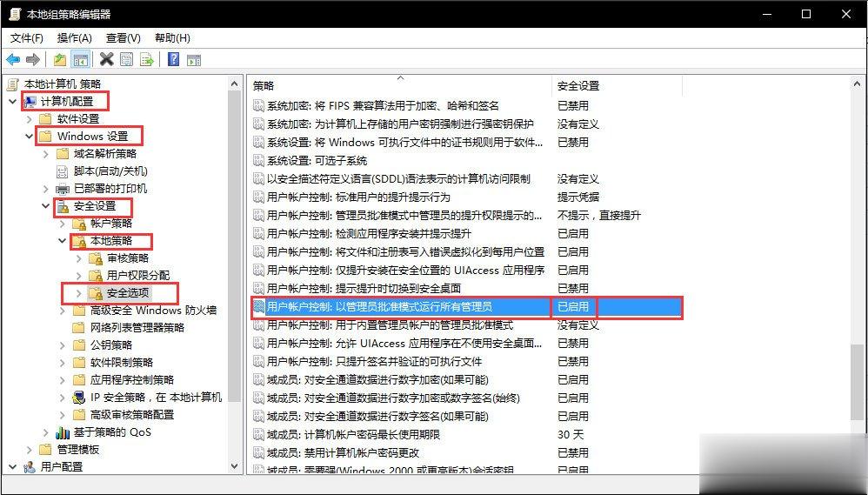868x495 pixels.
Task: Click the policy icon for 系统设置: 可选子系统
Action: point(258,161)
